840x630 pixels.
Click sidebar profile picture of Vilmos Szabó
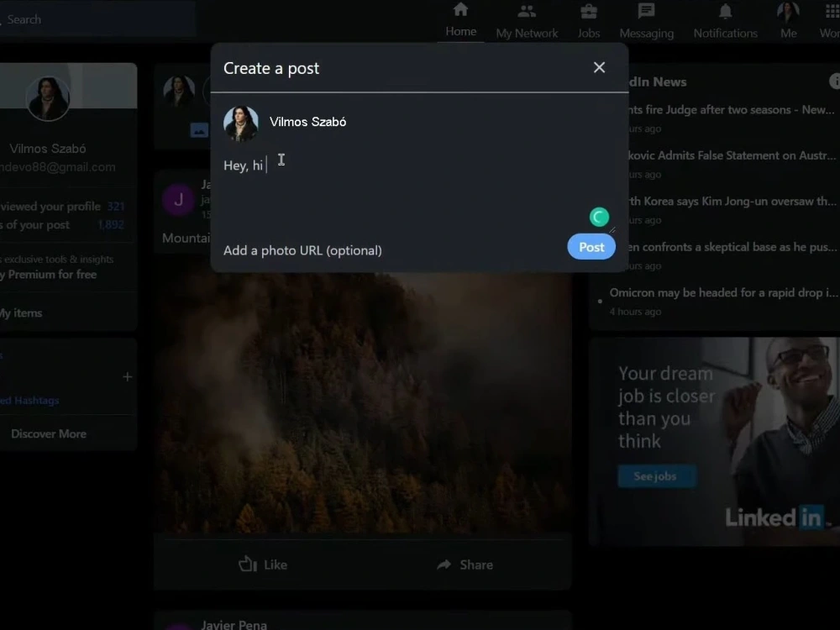coord(48,98)
